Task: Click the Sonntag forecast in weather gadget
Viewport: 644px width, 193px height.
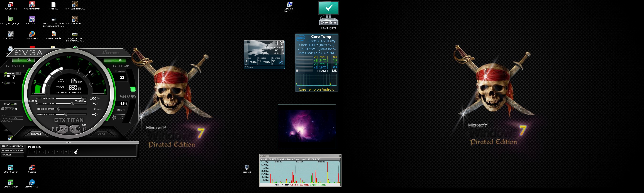Action: point(278,61)
